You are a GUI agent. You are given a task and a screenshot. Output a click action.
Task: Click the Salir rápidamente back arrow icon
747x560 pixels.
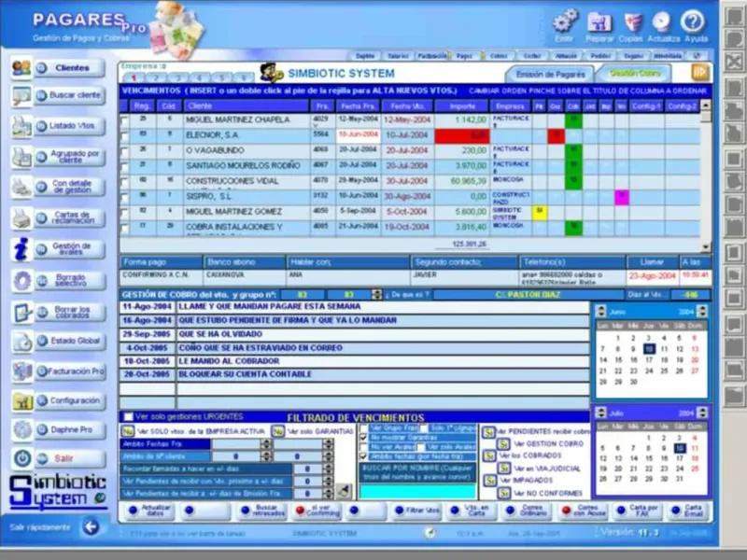91,526
